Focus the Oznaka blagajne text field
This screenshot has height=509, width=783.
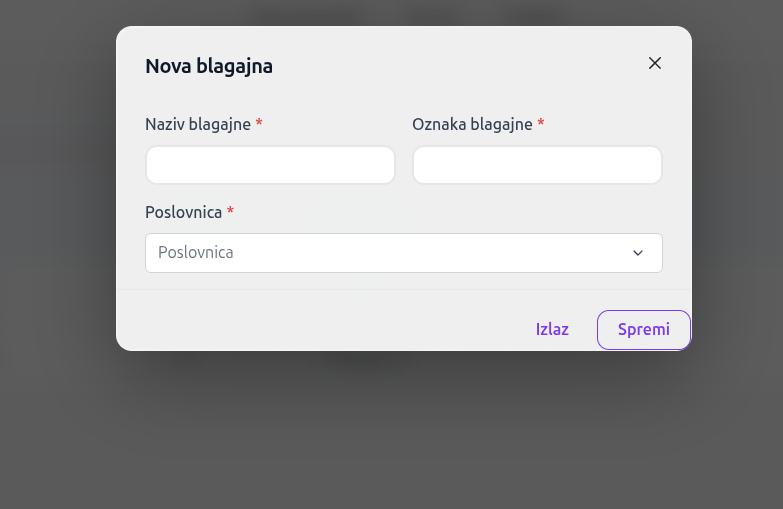537,165
